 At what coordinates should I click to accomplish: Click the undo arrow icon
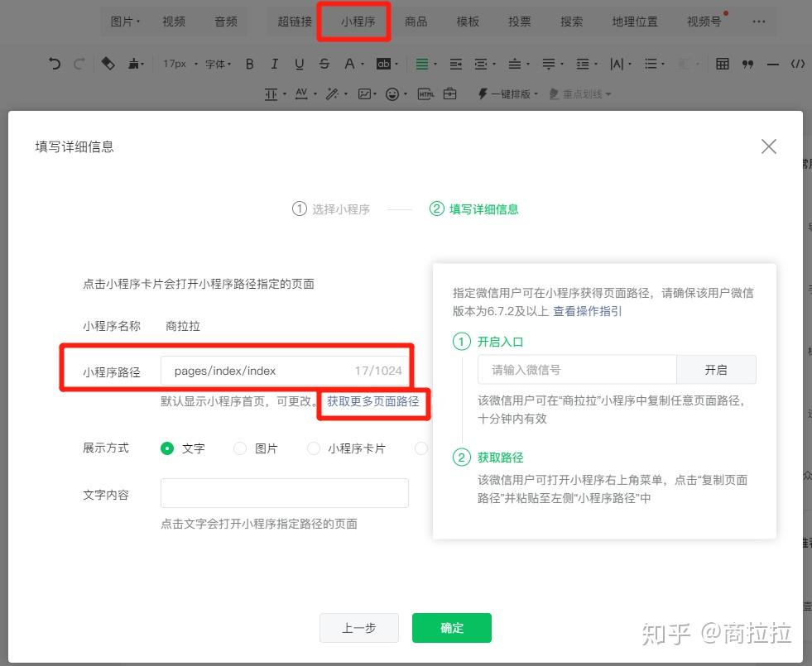55,64
